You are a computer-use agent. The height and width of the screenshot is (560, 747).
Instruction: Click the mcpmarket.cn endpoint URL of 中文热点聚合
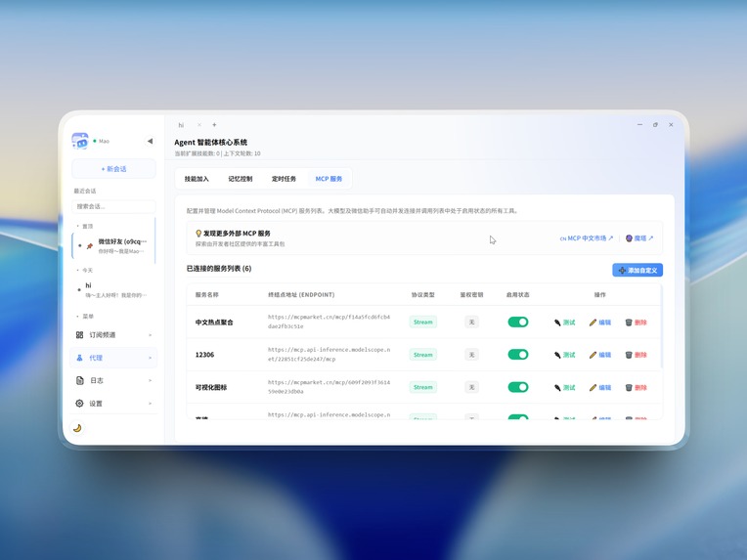329,322
